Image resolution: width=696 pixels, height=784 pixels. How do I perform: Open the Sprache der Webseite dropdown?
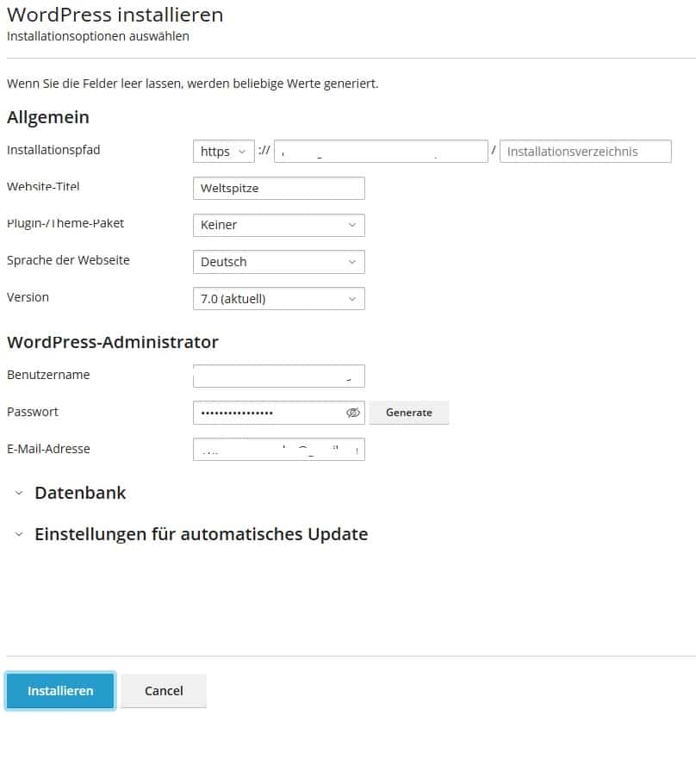pyautogui.click(x=279, y=262)
